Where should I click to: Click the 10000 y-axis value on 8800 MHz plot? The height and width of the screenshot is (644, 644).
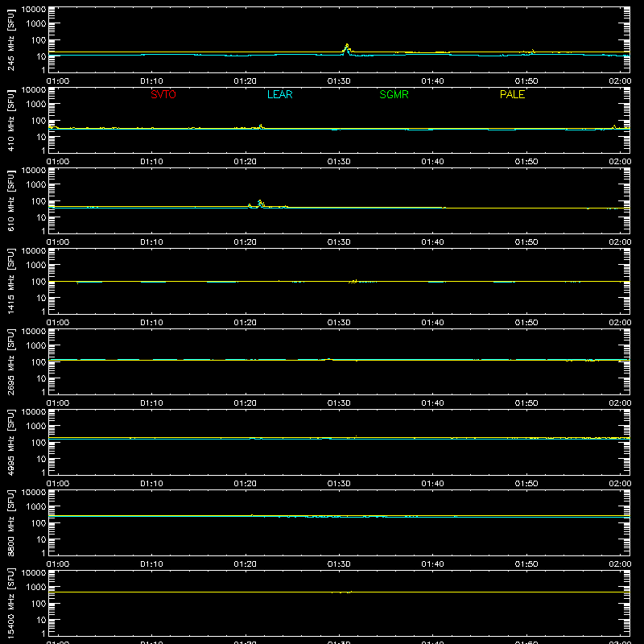coord(34,493)
